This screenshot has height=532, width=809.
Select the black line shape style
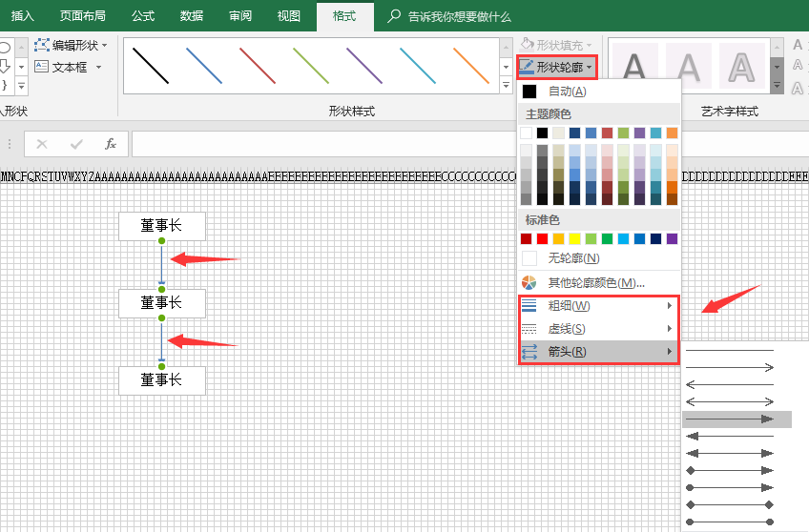point(150,66)
